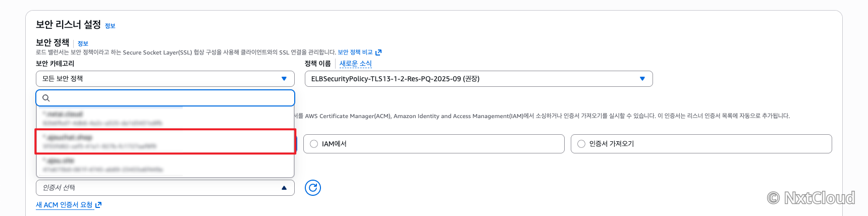Choose the red-highlighted certificate entry
Screen dimensions: 868x216
pyautogui.click(x=165, y=141)
